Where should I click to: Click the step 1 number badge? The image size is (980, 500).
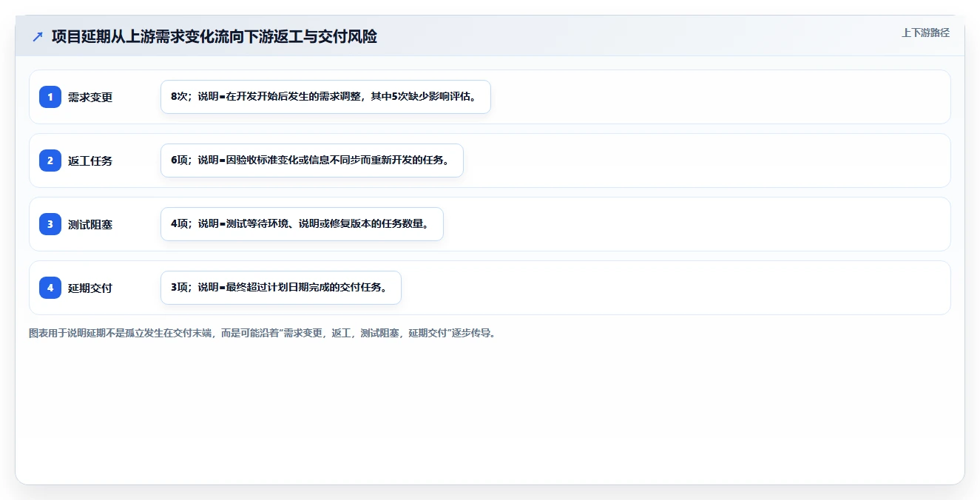(x=50, y=97)
